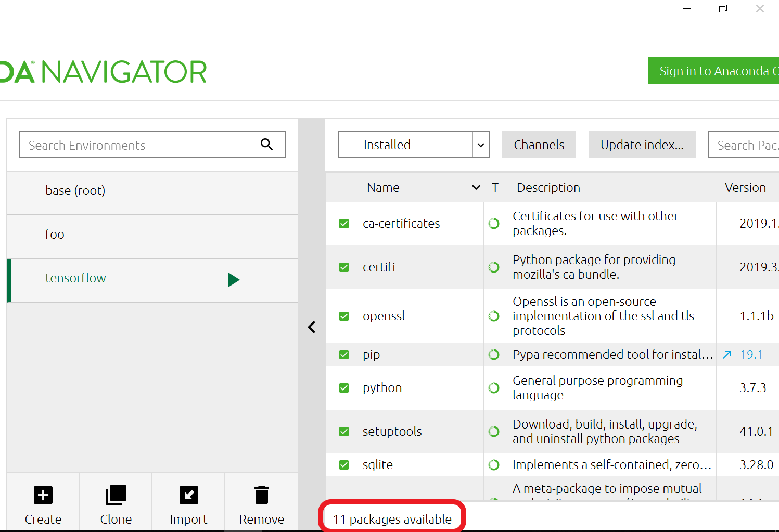Image resolution: width=779 pixels, height=532 pixels.
Task: Click the python package name
Action: 382,388
